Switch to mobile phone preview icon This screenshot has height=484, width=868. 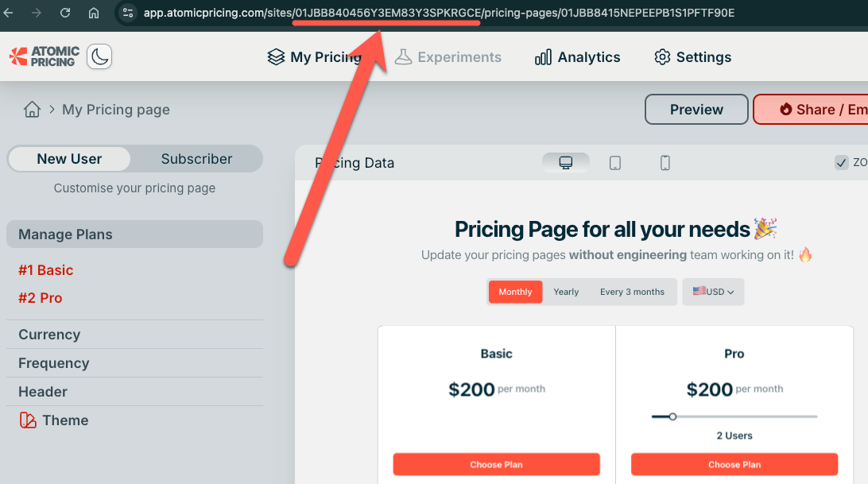(665, 163)
